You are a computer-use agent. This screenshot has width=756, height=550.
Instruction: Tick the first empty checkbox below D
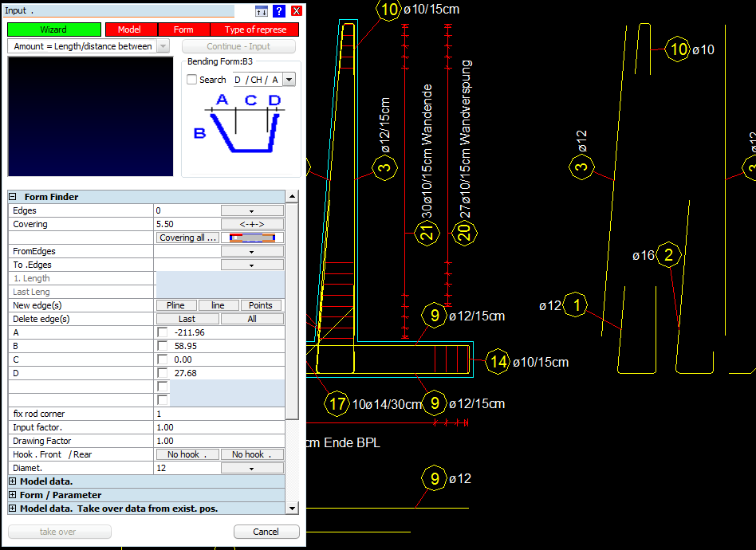tap(163, 387)
